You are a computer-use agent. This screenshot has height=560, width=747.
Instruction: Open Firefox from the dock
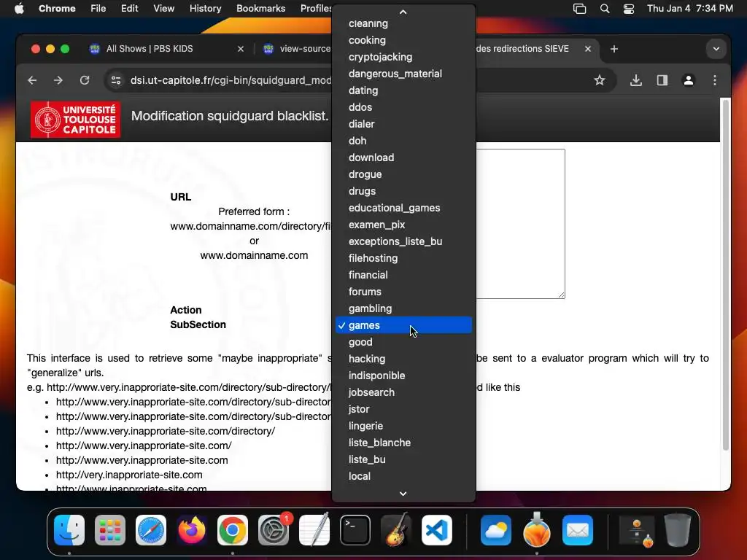(x=192, y=530)
